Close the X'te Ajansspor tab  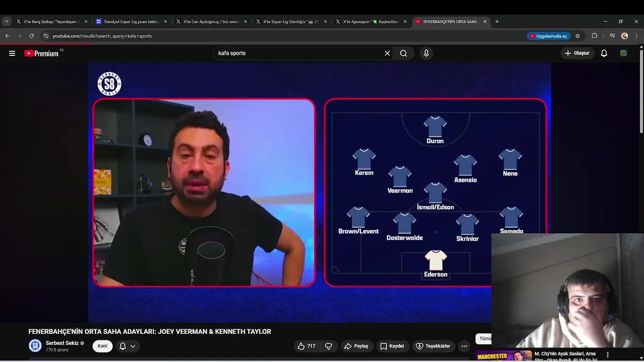(x=405, y=22)
